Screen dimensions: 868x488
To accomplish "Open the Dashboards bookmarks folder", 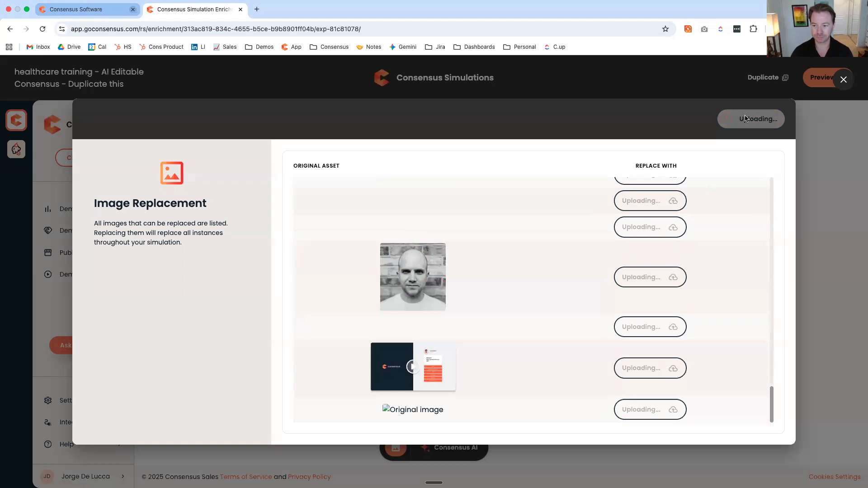I will (474, 47).
